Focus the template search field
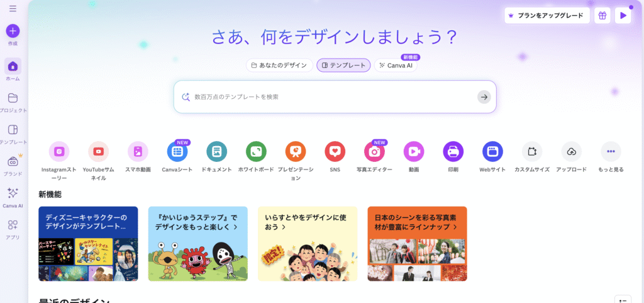Viewport: 644px width, 303px height. tap(335, 97)
